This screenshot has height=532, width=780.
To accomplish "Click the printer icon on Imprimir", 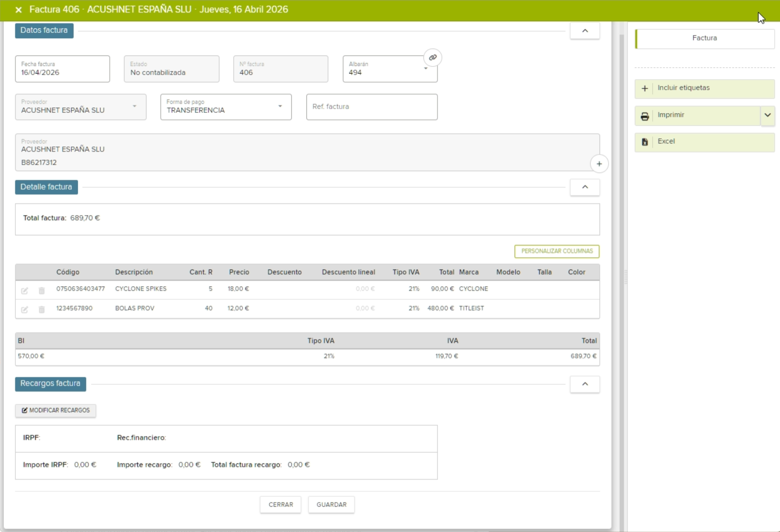I will point(645,116).
